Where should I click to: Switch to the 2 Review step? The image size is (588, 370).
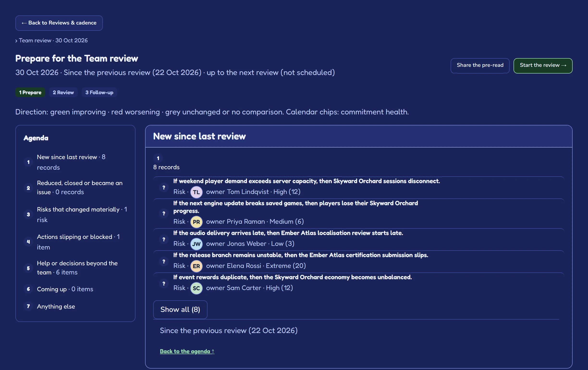(x=63, y=92)
